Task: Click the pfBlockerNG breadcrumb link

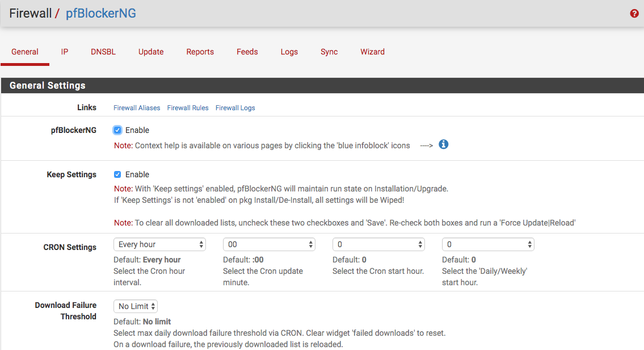Action: [x=101, y=13]
